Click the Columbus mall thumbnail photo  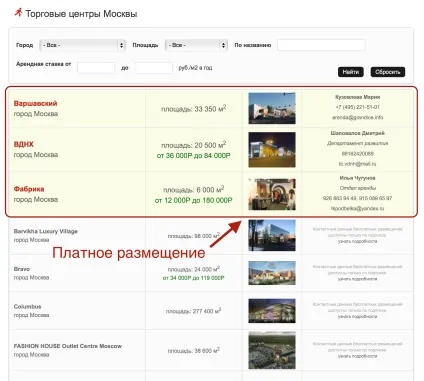pos(272,311)
